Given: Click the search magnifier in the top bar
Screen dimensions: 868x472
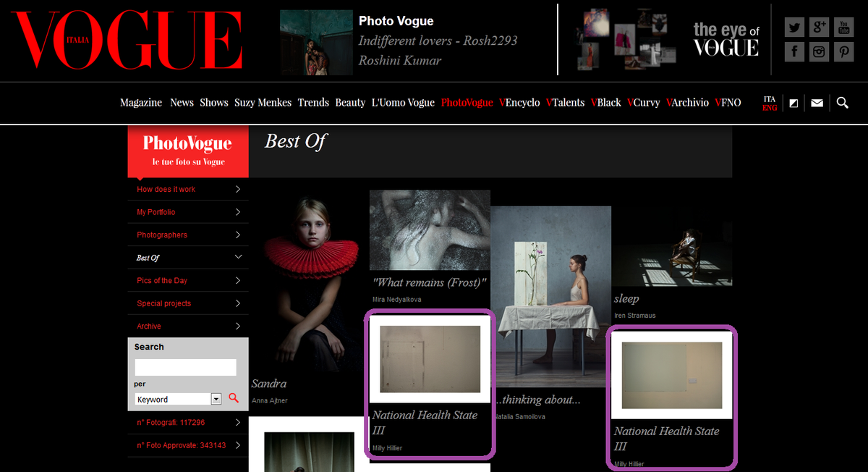Looking at the screenshot, I should coord(842,103).
